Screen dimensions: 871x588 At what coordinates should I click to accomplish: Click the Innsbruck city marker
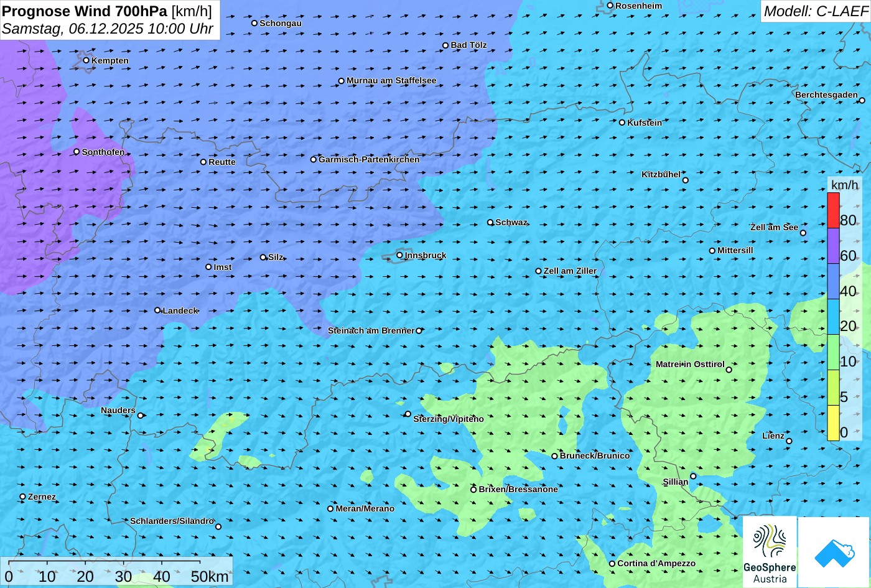click(x=399, y=255)
